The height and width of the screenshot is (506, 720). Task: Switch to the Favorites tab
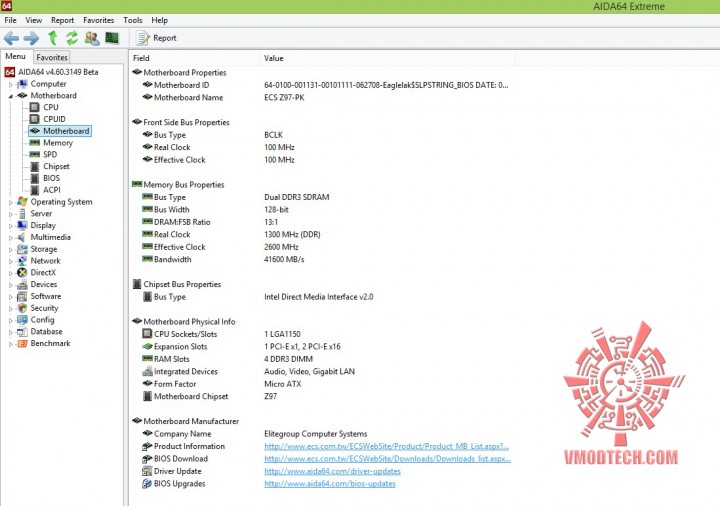pos(52,57)
